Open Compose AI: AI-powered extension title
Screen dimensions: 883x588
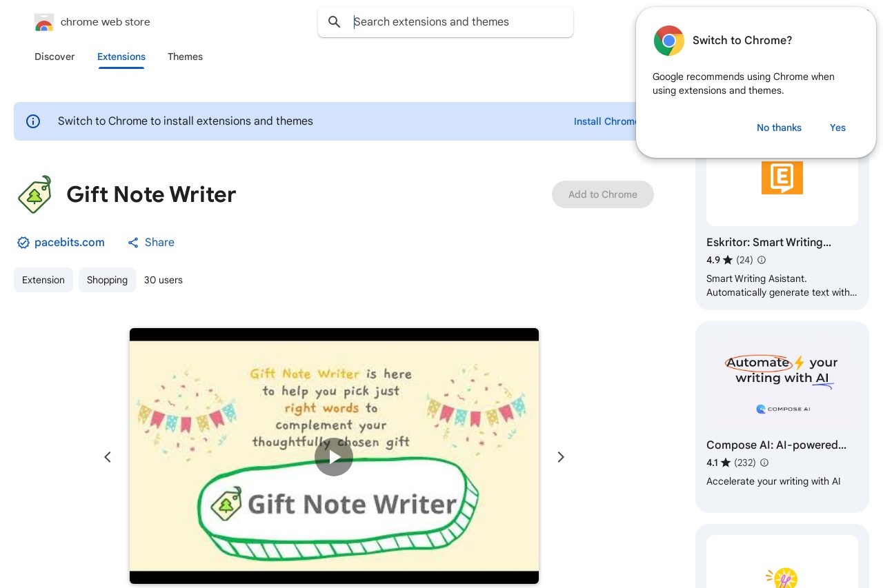point(776,445)
